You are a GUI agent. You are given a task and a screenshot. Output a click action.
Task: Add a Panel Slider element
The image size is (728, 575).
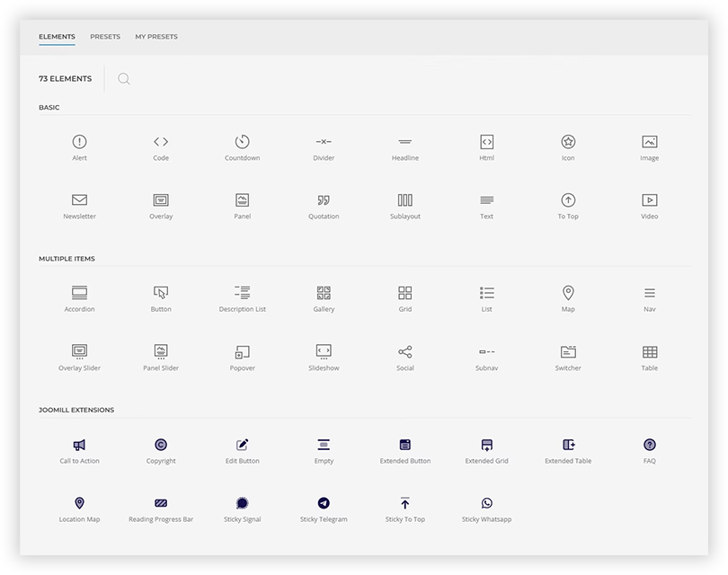click(161, 358)
